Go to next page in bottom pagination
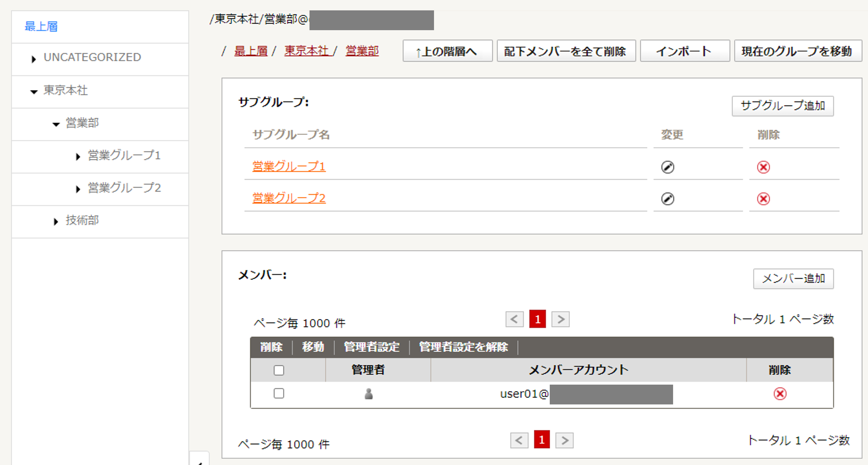 (x=565, y=440)
